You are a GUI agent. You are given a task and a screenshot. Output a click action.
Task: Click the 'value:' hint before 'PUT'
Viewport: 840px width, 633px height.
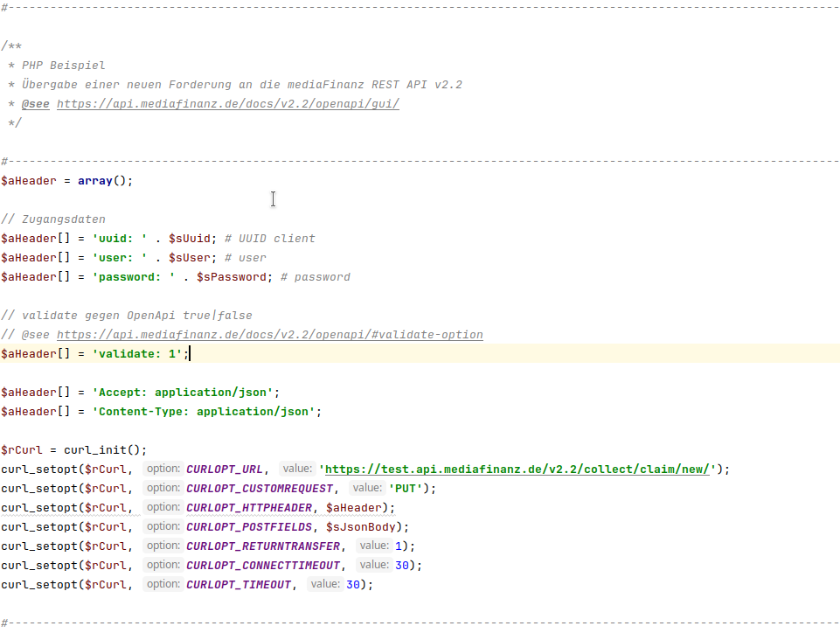click(x=367, y=488)
